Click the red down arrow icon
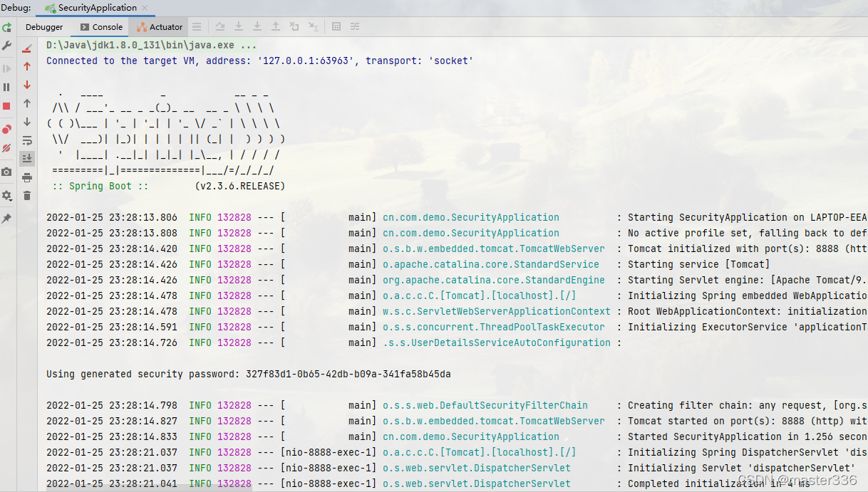Image resolution: width=868 pixels, height=492 pixels. [x=27, y=85]
